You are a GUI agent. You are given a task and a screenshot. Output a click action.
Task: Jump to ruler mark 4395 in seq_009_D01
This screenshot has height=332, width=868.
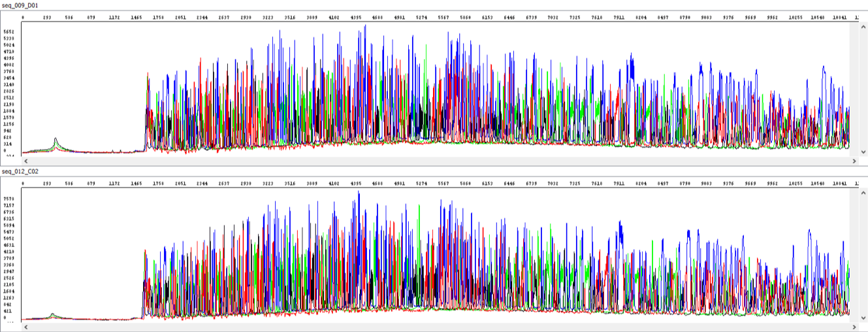coord(357,18)
